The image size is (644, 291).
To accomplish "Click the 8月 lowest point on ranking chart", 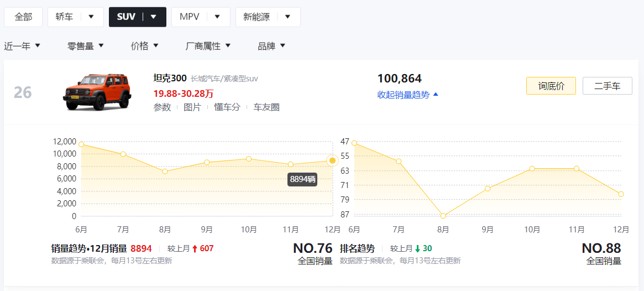I will [x=443, y=216].
